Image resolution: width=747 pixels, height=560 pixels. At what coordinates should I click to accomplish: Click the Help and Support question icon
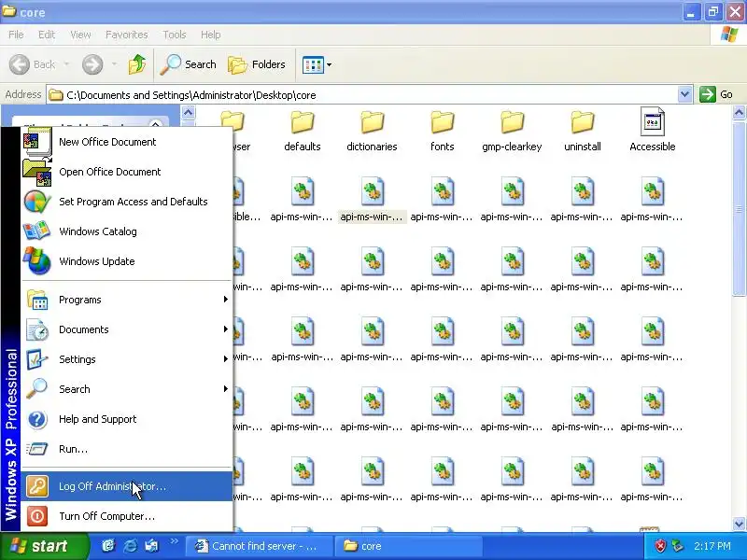[37, 419]
